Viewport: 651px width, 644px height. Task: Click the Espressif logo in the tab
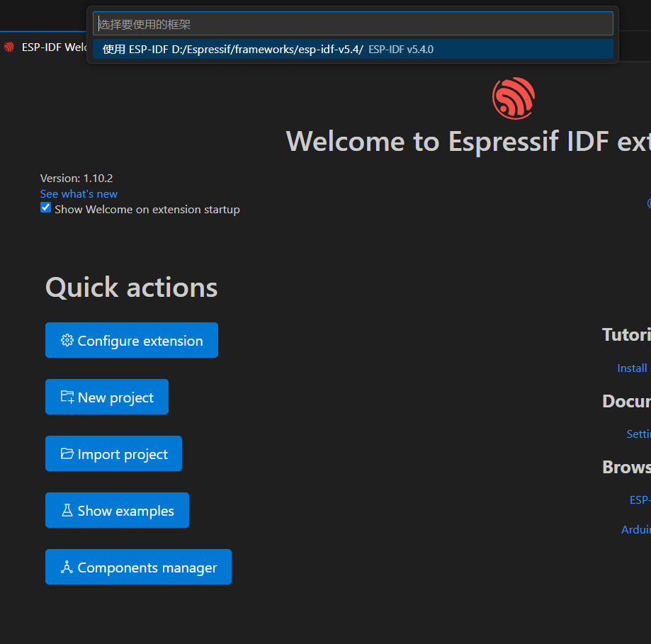point(9,47)
